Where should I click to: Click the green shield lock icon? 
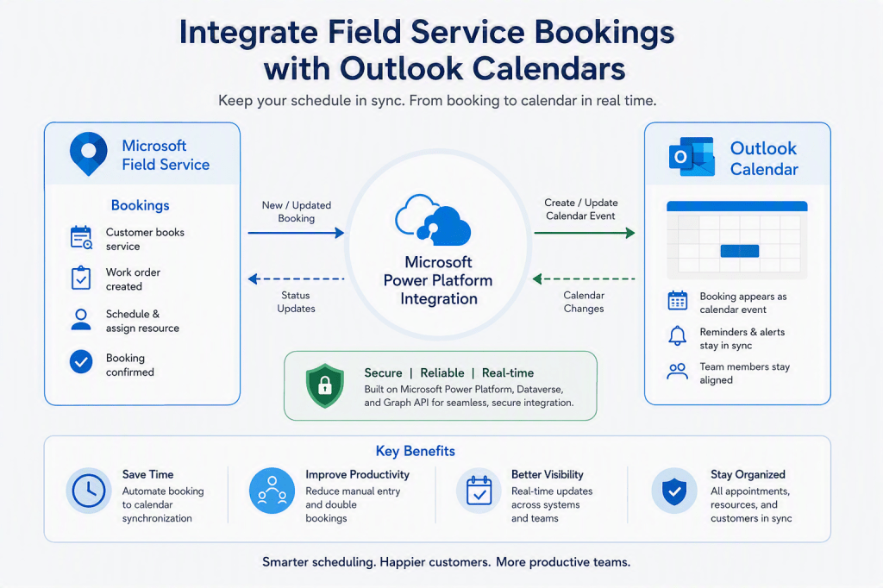click(x=325, y=385)
